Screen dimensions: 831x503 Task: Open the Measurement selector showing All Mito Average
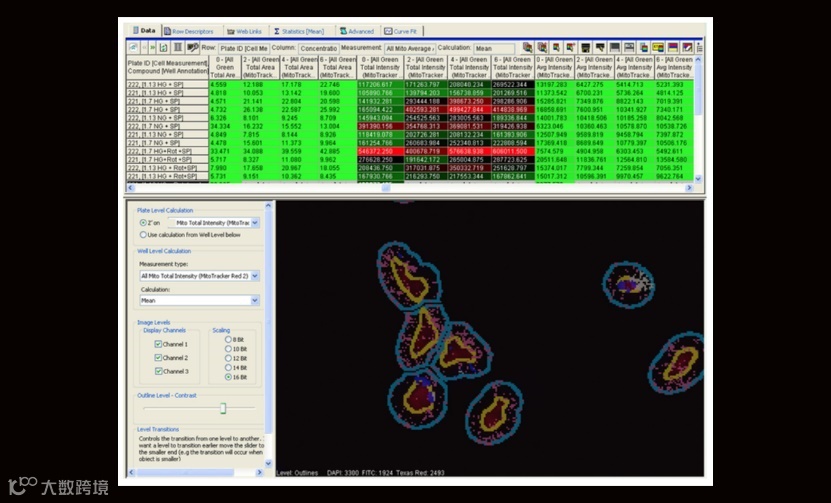click(x=410, y=48)
